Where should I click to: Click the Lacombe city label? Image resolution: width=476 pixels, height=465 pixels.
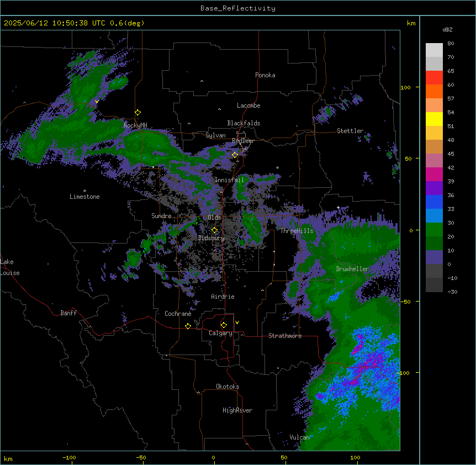click(248, 105)
